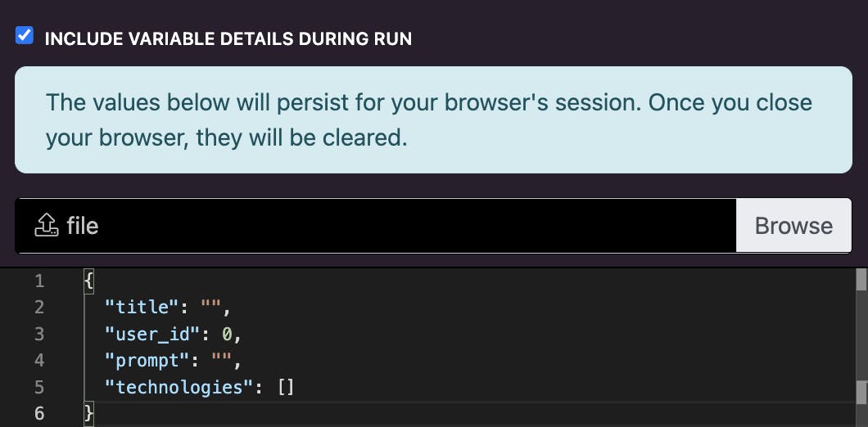Click the empty string value after "title"
Viewport: 868px width, 427px height.
click(211, 307)
